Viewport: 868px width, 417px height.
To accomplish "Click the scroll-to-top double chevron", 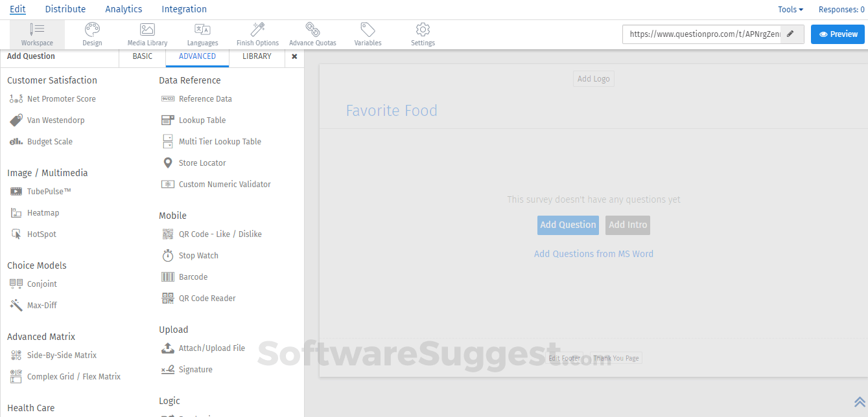I will [860, 402].
